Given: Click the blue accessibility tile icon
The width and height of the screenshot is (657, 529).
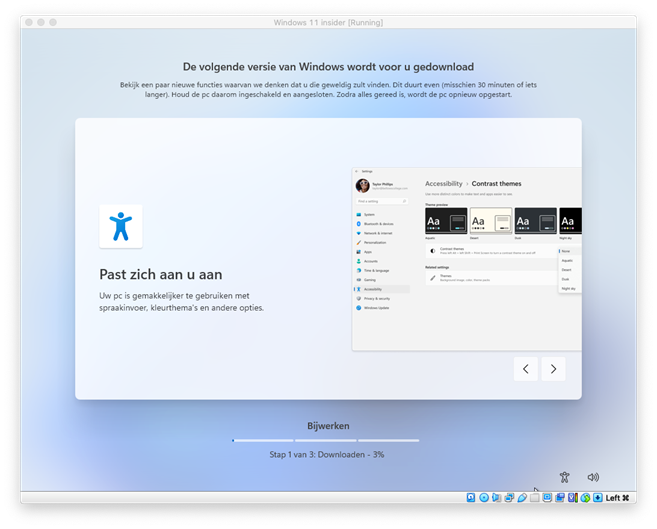Looking at the screenshot, I should [x=121, y=226].
